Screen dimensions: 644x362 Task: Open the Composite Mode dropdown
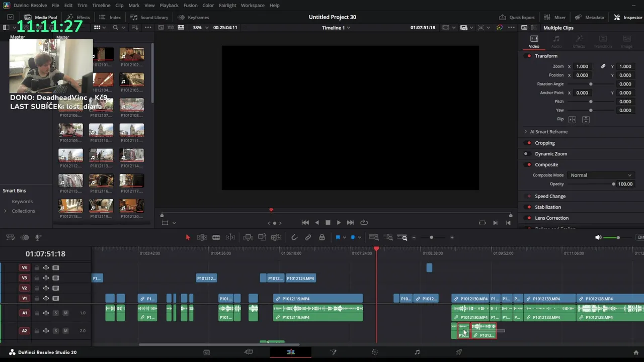point(600,175)
